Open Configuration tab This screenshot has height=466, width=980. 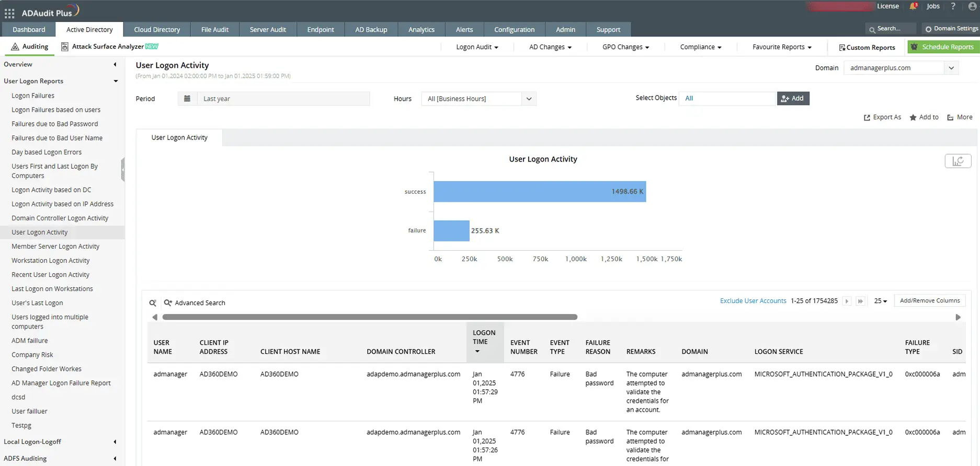(515, 29)
